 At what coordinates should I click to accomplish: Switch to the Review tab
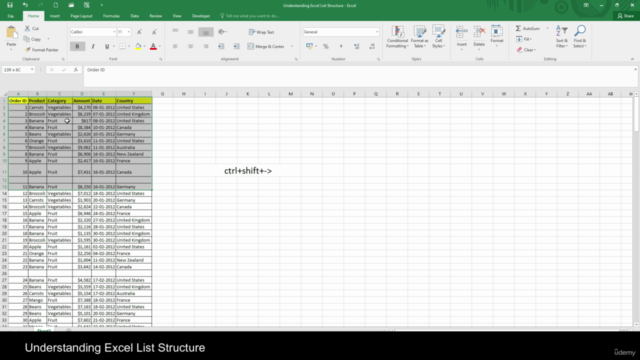[x=156, y=16]
